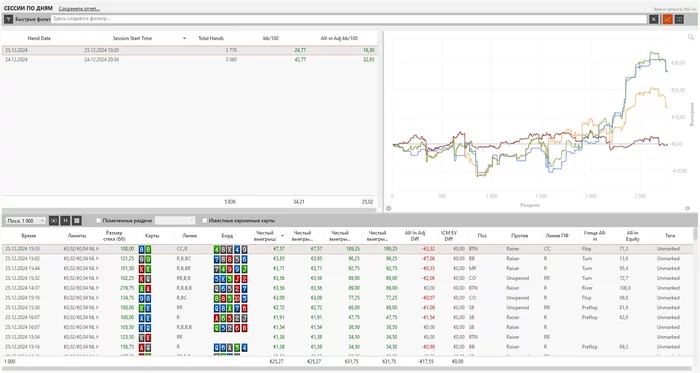The width and height of the screenshot is (700, 373).
Task: Enable Известные карманные карты checkbox
Action: (204, 220)
